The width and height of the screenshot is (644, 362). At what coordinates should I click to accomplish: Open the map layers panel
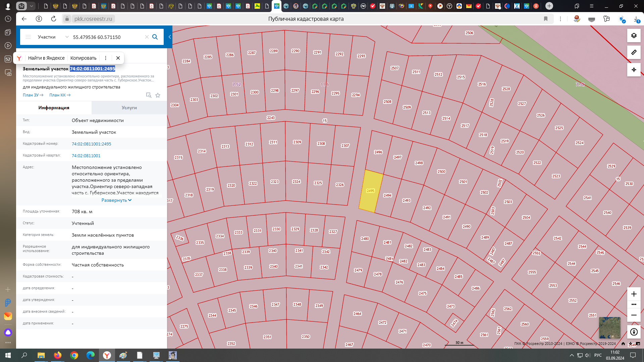634,36
